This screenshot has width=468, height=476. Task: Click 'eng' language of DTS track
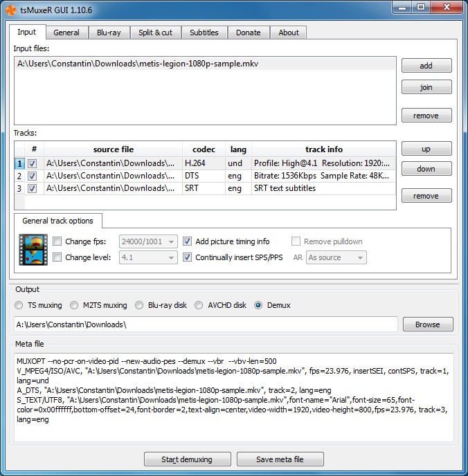[x=238, y=176]
